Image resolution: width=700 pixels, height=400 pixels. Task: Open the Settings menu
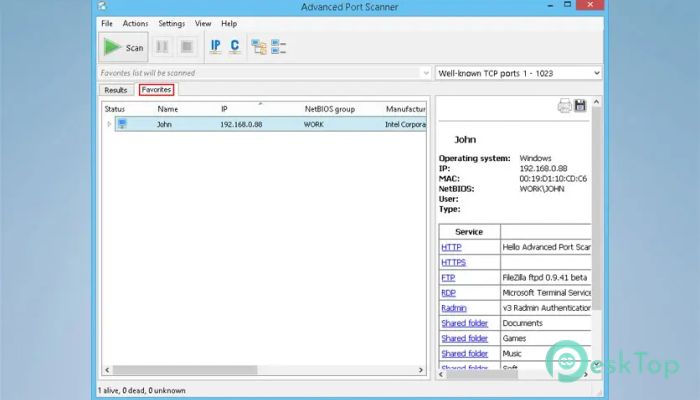coord(171,24)
